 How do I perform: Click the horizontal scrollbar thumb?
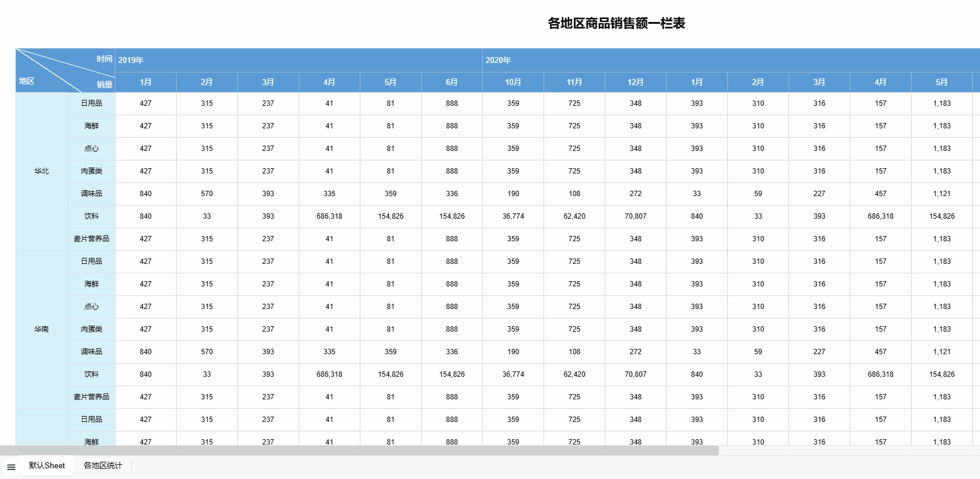pos(359,450)
